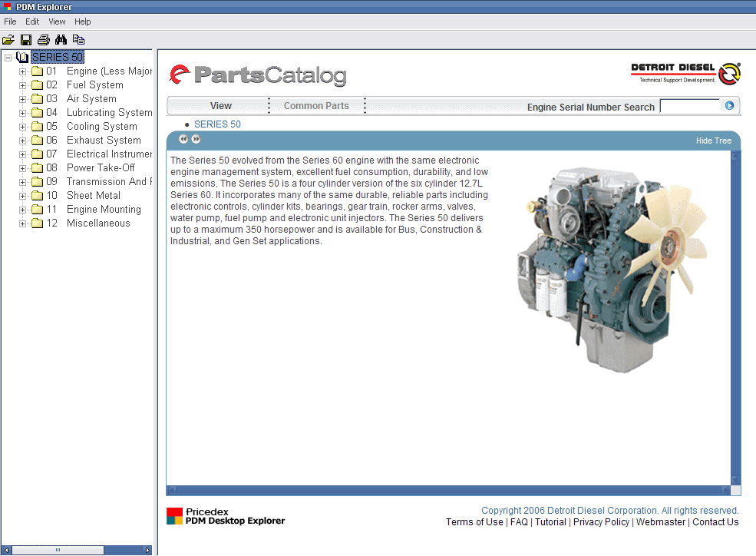Open search with the binoculars icon
The width and height of the screenshot is (756, 556).
[61, 39]
